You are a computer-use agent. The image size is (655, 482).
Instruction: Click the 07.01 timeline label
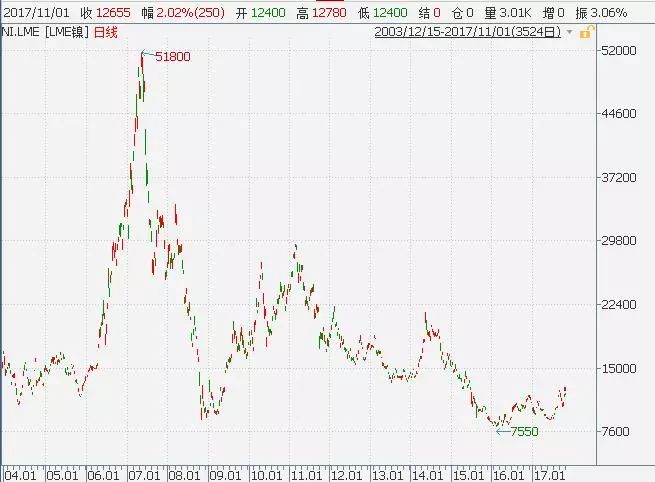pyautogui.click(x=147, y=474)
